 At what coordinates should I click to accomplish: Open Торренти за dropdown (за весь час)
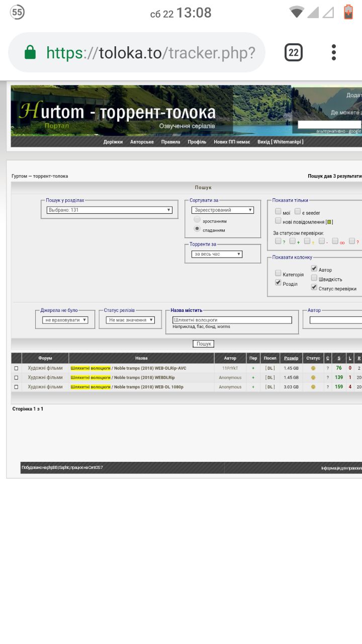tap(218, 254)
